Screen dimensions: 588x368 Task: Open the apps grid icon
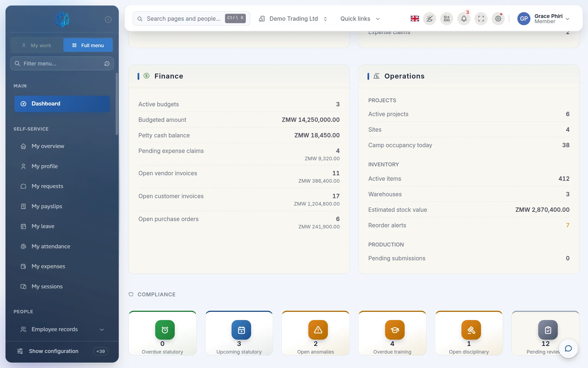[x=447, y=19]
